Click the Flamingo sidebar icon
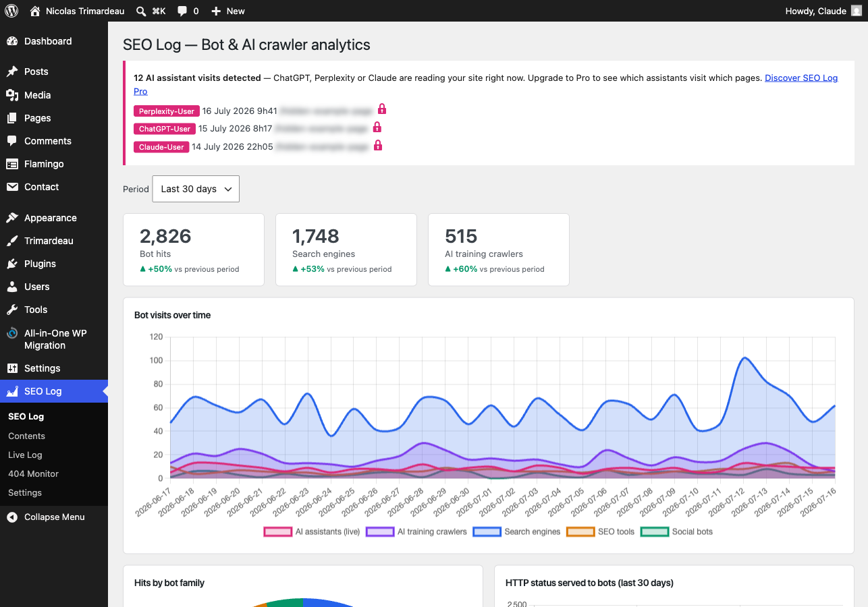The image size is (868, 607). tap(12, 164)
